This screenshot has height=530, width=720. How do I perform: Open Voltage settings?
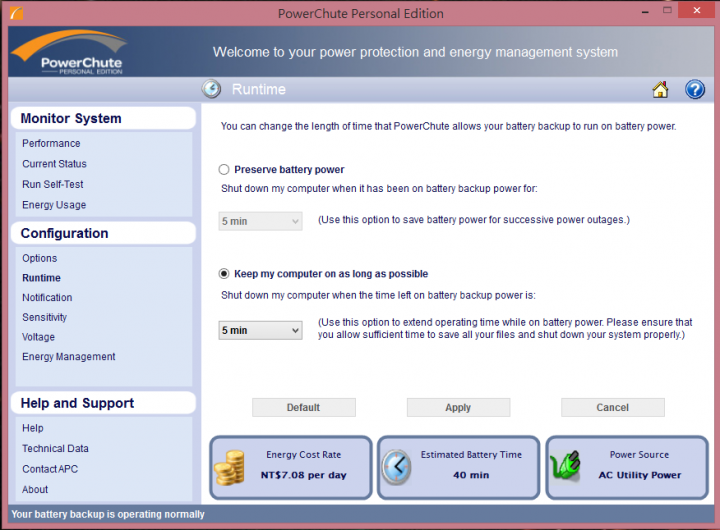coord(38,337)
